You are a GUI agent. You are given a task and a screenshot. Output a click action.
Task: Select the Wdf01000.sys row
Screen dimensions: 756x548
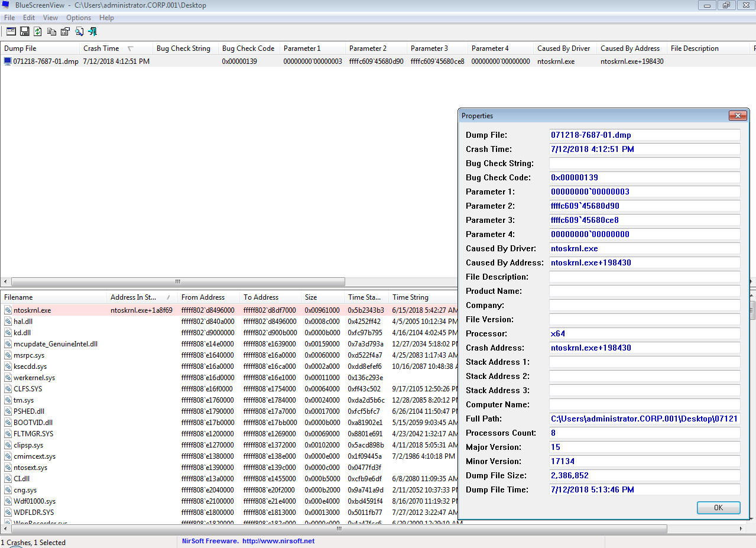coord(229,501)
